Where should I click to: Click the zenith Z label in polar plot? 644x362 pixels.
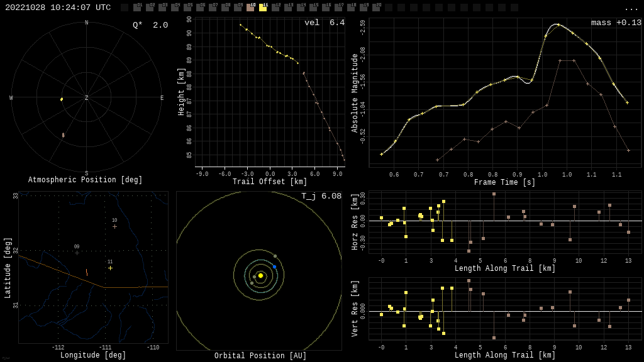coord(86,97)
